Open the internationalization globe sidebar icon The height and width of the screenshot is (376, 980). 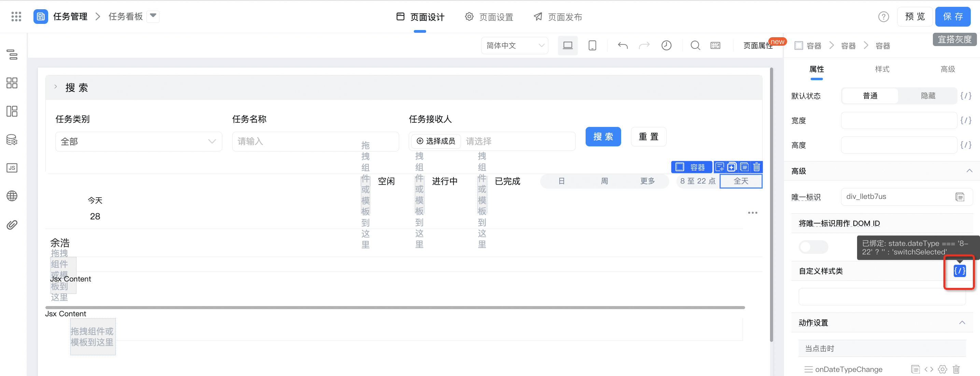[x=12, y=196]
